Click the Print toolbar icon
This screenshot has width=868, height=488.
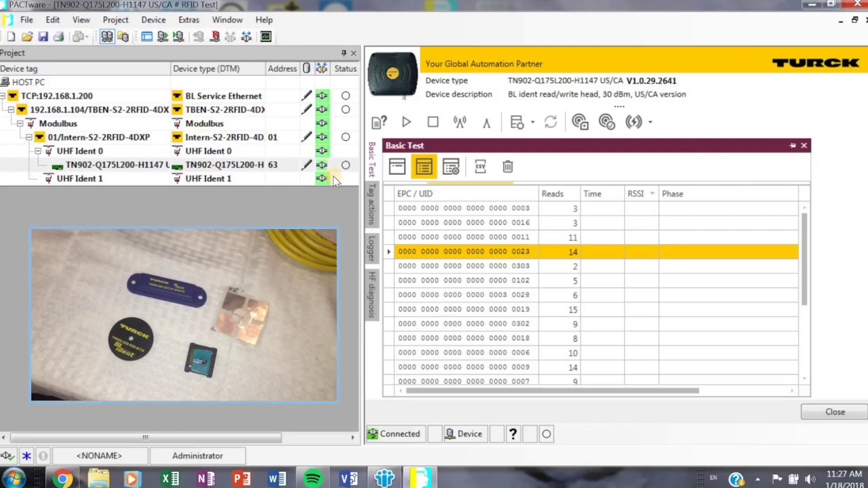click(x=58, y=37)
